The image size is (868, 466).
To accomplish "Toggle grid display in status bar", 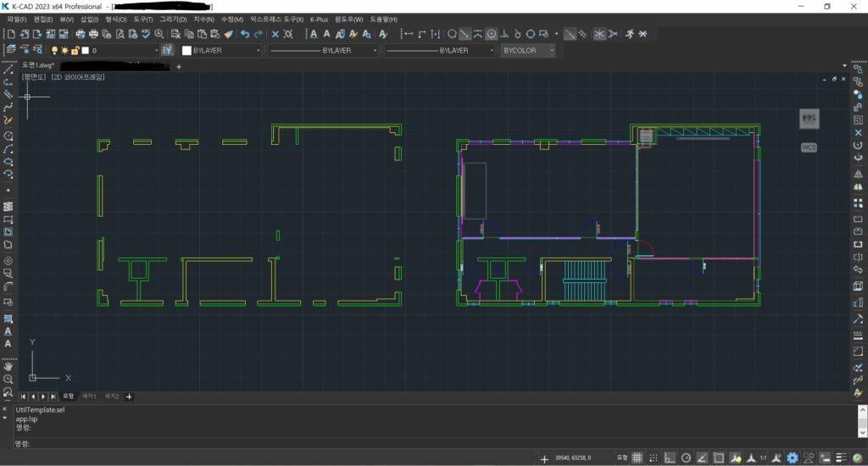I will (637, 458).
